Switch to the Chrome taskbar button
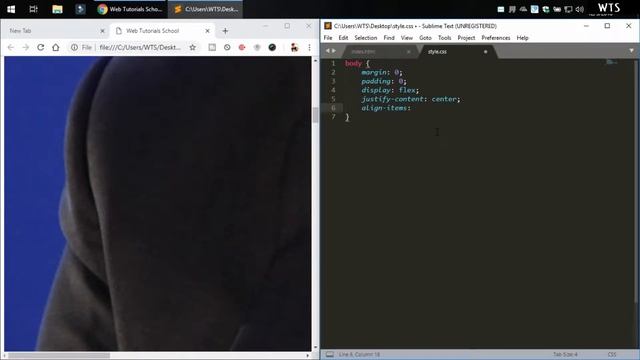 pyautogui.click(x=130, y=9)
